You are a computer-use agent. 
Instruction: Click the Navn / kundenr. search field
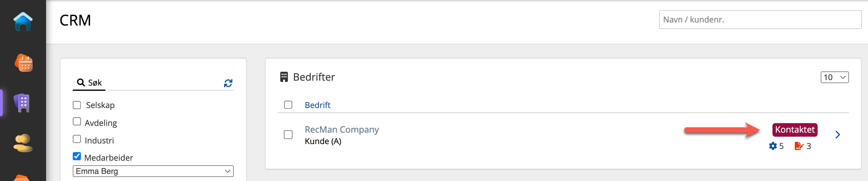point(760,20)
